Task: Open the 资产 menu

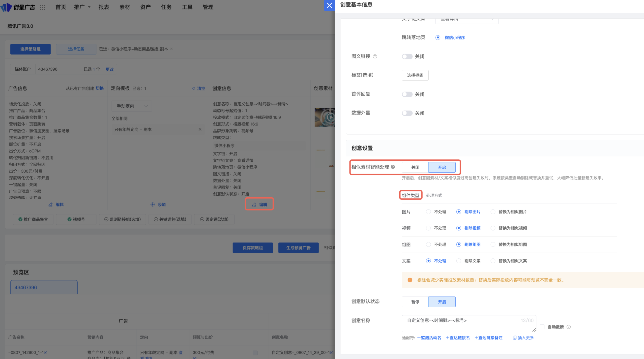Action: click(x=146, y=7)
